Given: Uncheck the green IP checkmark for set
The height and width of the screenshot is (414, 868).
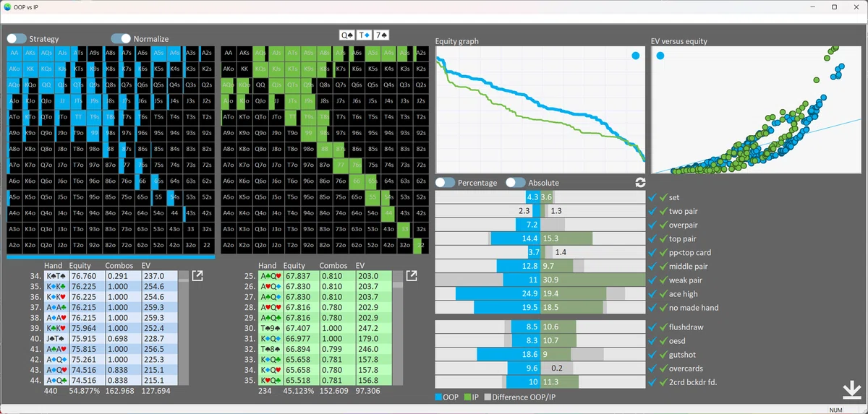Looking at the screenshot, I should pyautogui.click(x=663, y=198).
